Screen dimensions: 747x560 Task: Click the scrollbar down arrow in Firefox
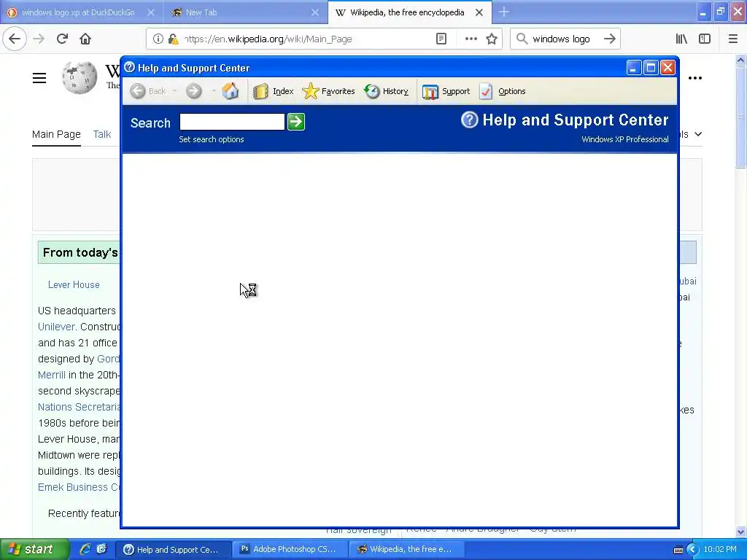(740, 532)
